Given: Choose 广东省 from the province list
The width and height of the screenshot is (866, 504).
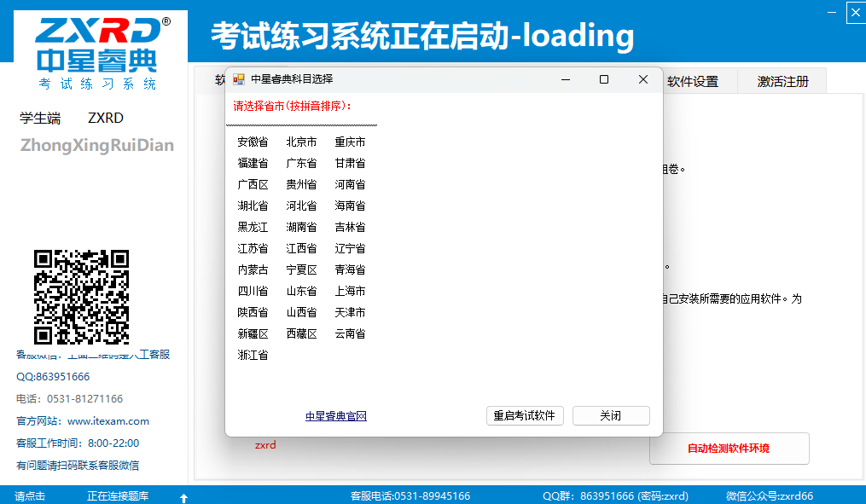Looking at the screenshot, I should pos(300,163).
